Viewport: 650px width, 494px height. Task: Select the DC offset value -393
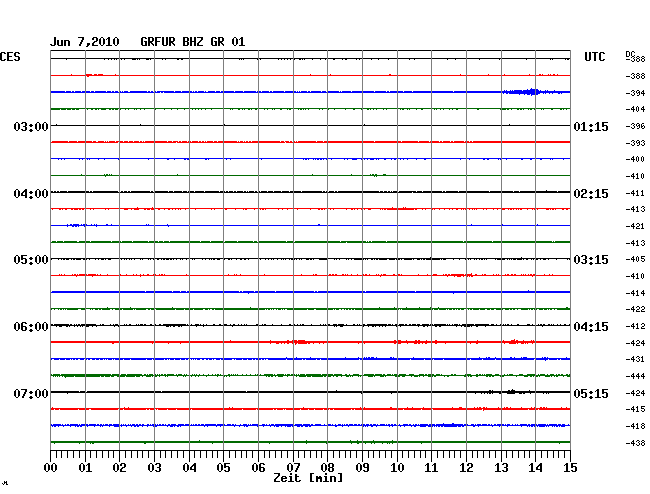coord(635,143)
